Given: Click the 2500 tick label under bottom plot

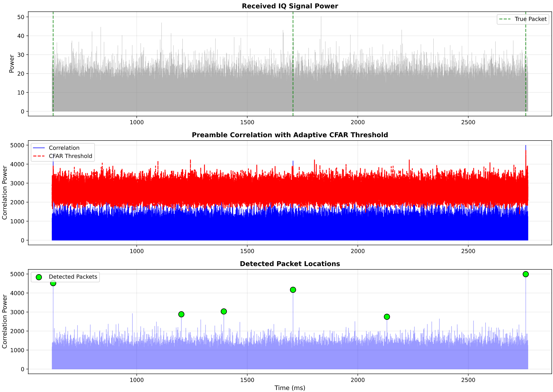Looking at the screenshot, I should 468,380.
